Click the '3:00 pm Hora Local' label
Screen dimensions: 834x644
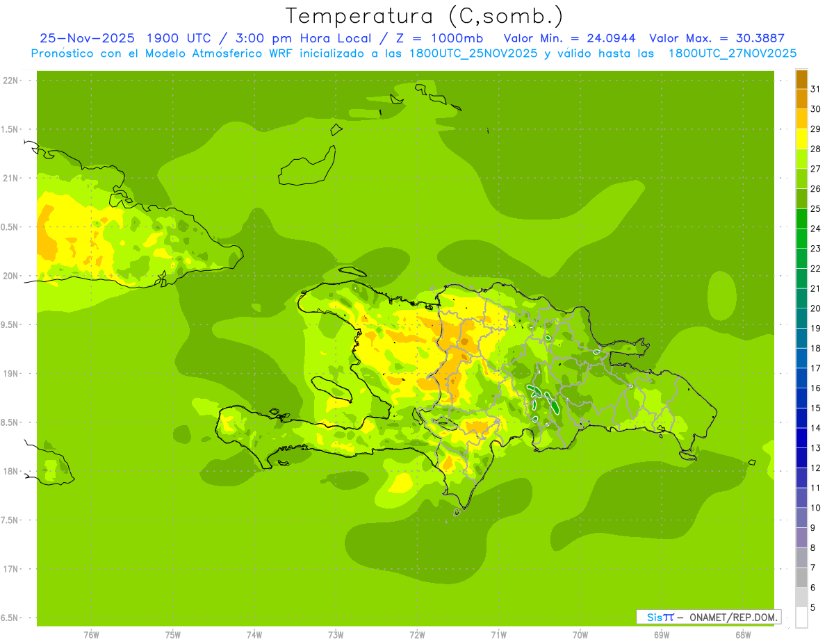pos(302,38)
